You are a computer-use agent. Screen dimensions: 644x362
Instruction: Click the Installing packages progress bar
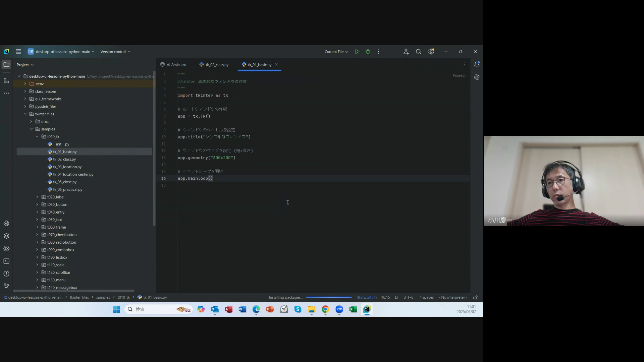click(x=329, y=297)
